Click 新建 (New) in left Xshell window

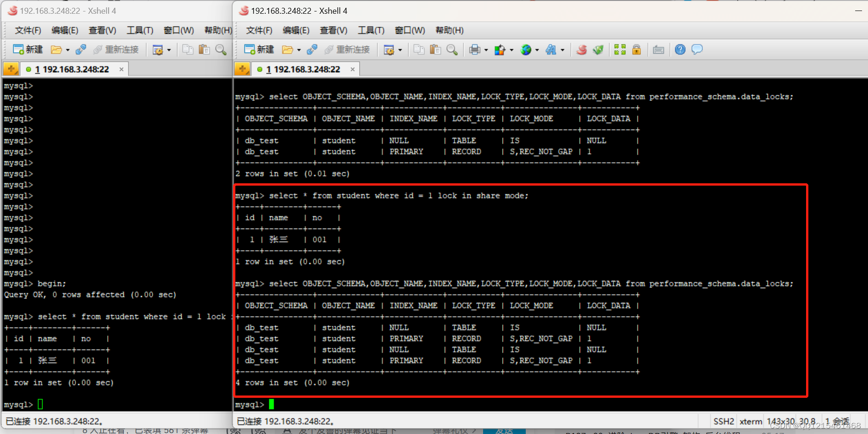(28, 49)
